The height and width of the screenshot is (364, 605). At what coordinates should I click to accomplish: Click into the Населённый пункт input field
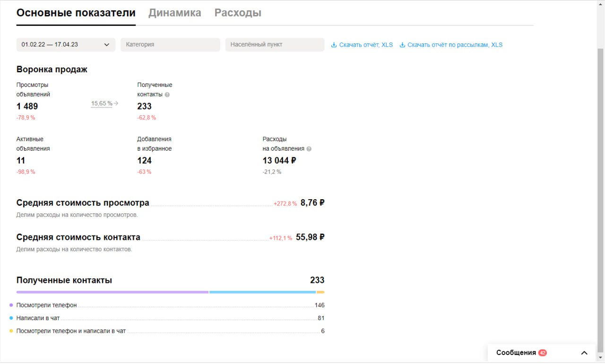click(x=275, y=45)
